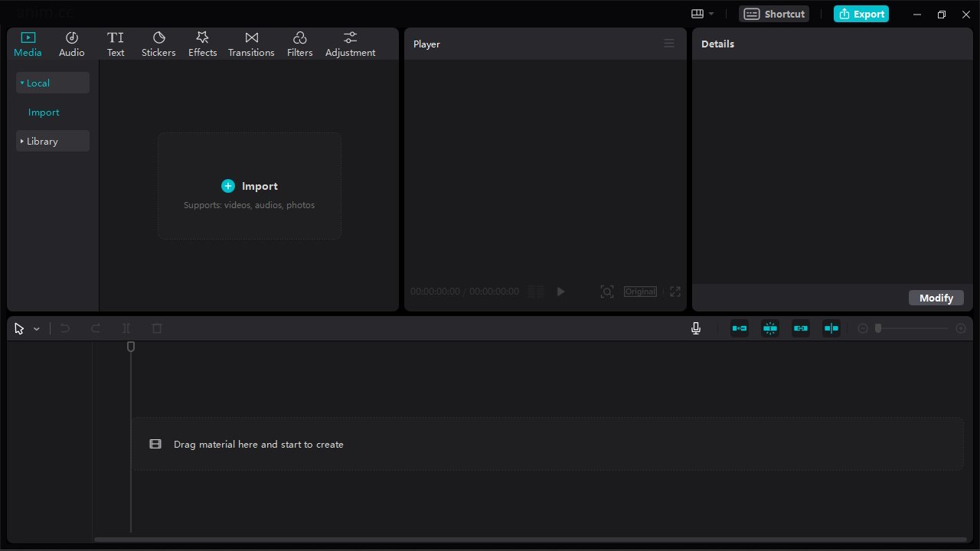Open the Player panel menu icon
This screenshot has height=551, width=980.
tap(669, 44)
